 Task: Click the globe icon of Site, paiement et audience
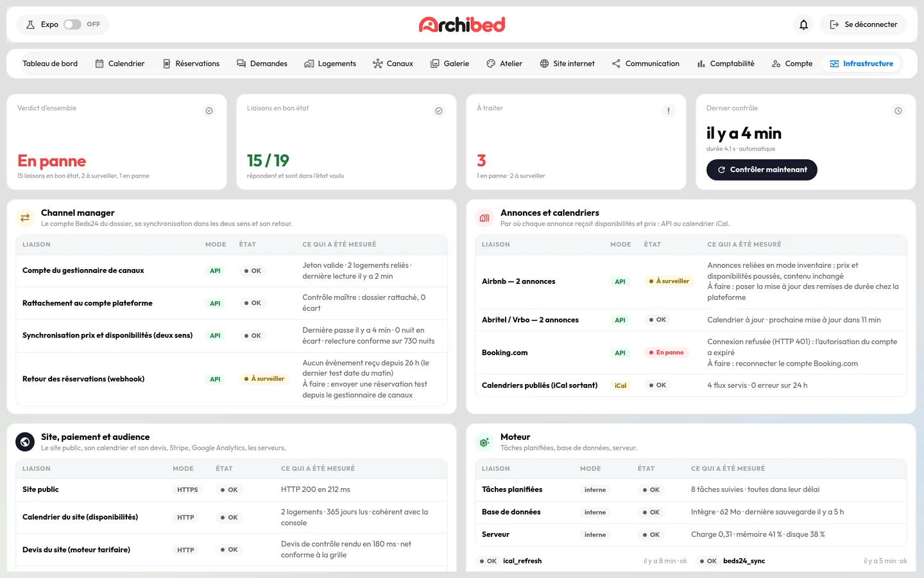click(x=25, y=442)
